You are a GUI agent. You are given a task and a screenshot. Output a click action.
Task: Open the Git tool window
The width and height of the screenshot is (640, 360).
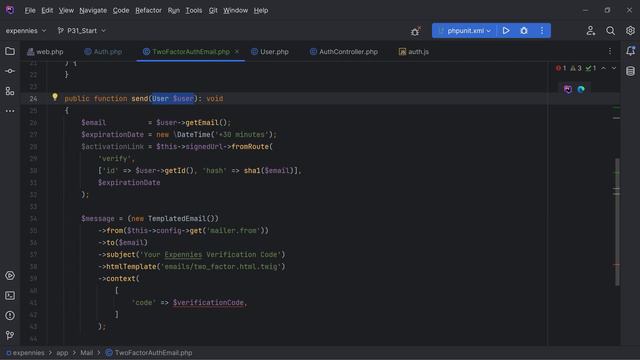pos(10,336)
